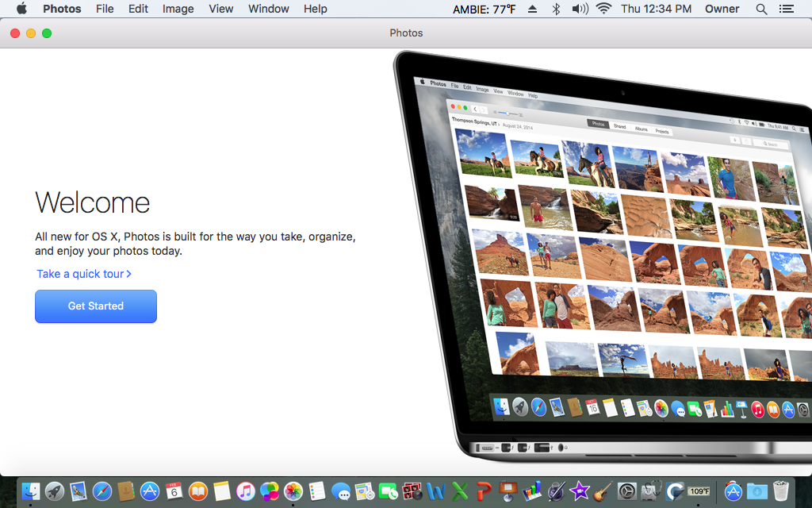Open the Edit menu
Image resolution: width=812 pixels, height=508 pixels.
click(x=138, y=9)
